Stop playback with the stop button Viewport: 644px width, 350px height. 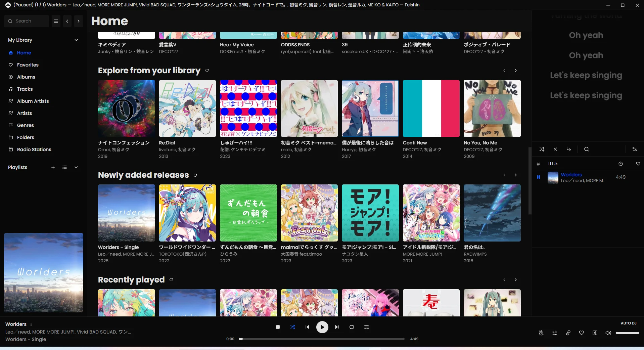click(278, 327)
